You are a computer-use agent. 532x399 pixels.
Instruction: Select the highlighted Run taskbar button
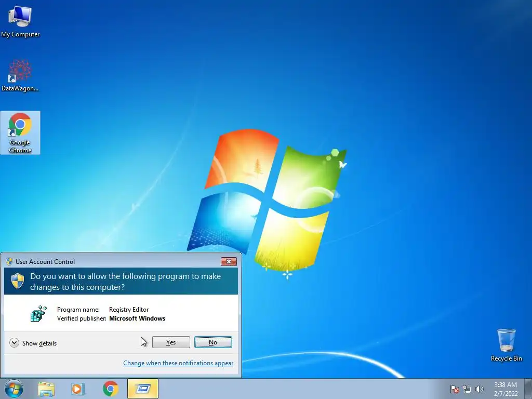(143, 389)
